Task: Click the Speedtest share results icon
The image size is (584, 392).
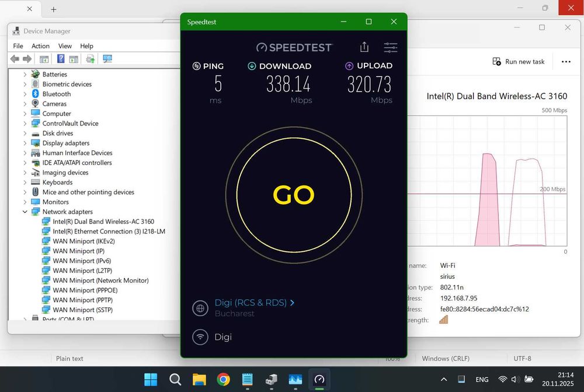Action: click(364, 47)
